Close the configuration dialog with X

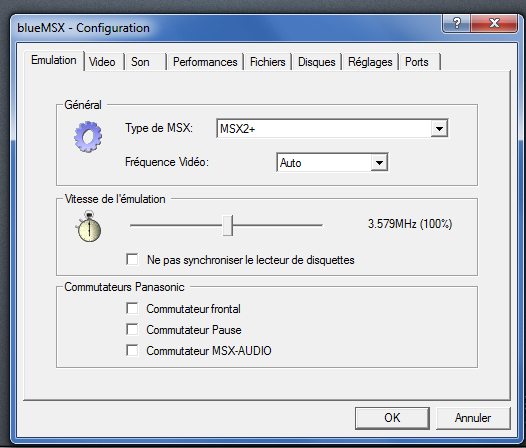pos(494,23)
